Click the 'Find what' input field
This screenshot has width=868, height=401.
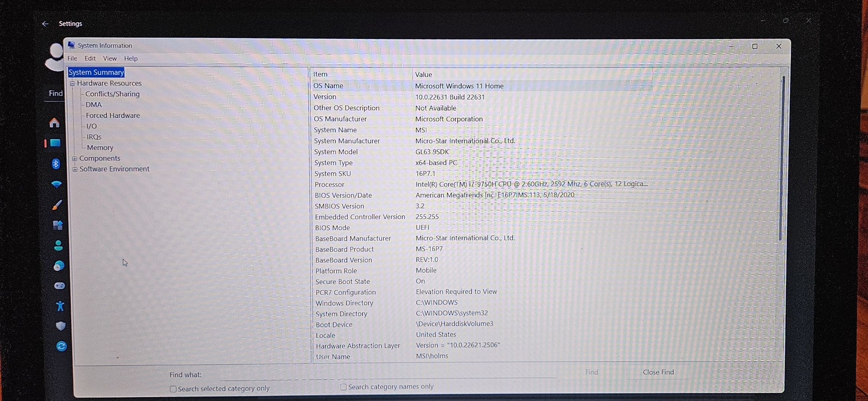(381, 374)
